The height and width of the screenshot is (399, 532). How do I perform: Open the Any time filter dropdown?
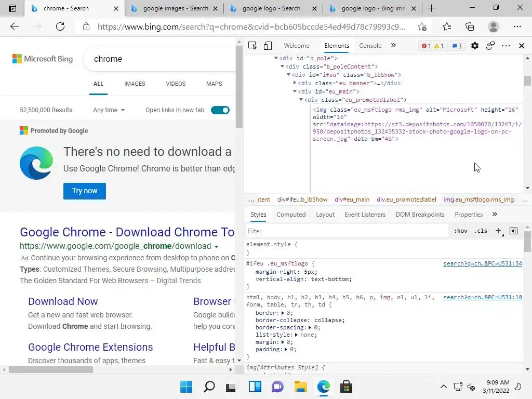[x=109, y=110]
